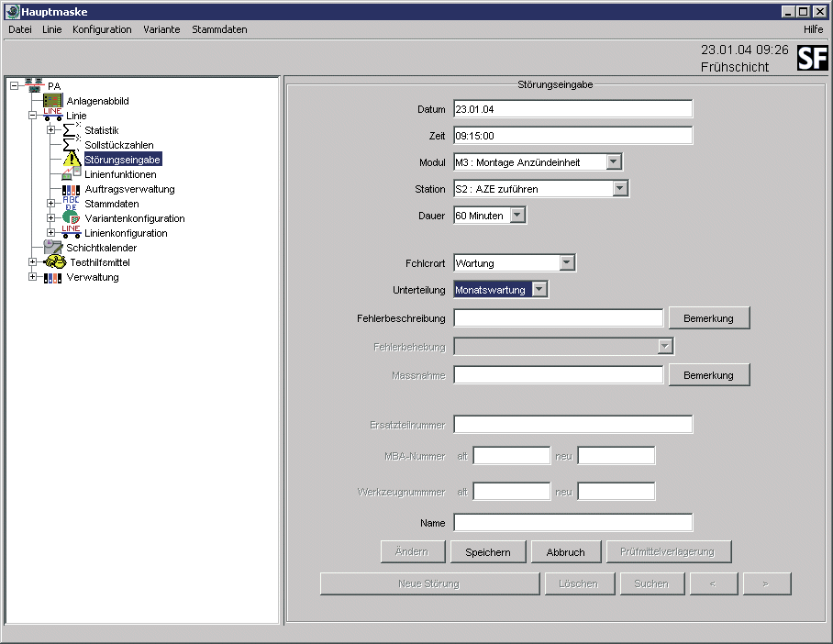Select Linienfunktionen in the tree

pyautogui.click(x=120, y=174)
